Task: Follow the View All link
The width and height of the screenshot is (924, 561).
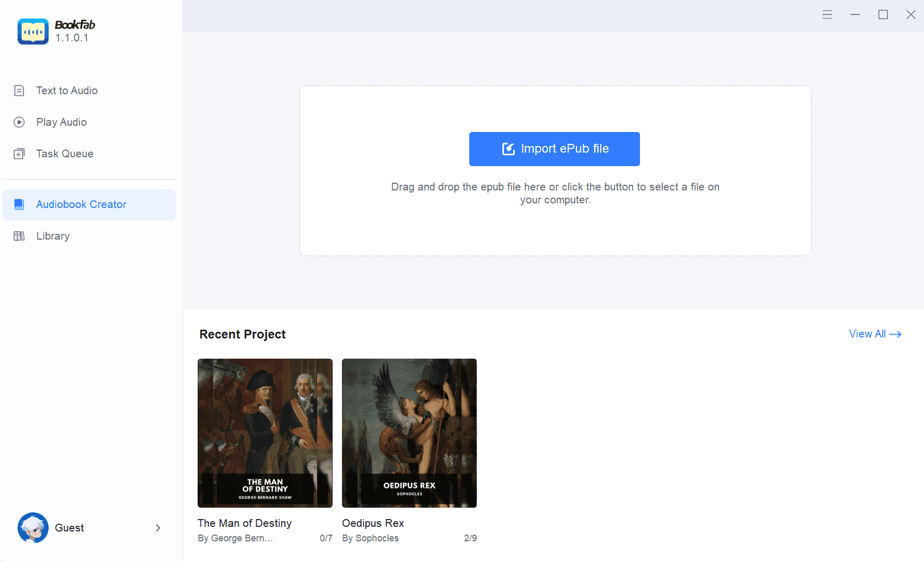Action: (875, 334)
